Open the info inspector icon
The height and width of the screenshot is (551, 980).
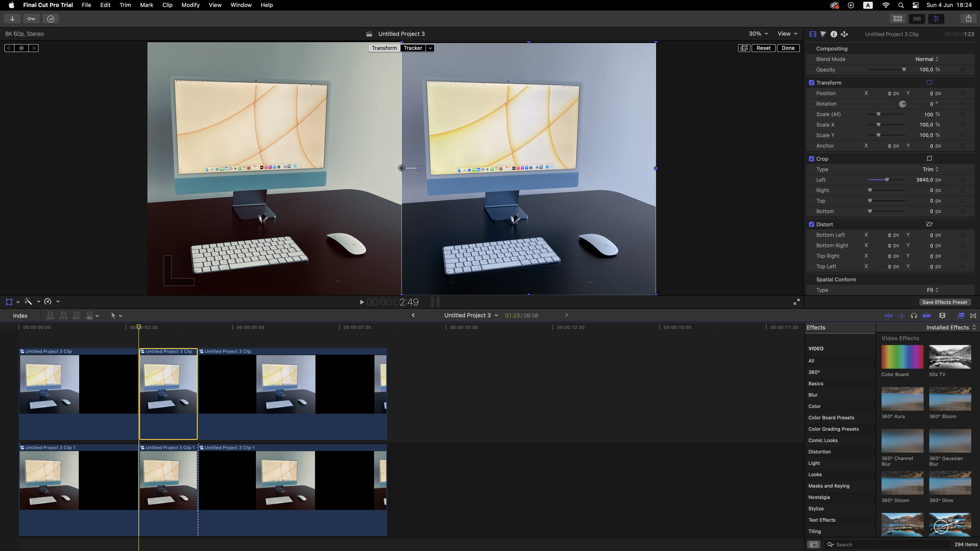pos(833,34)
